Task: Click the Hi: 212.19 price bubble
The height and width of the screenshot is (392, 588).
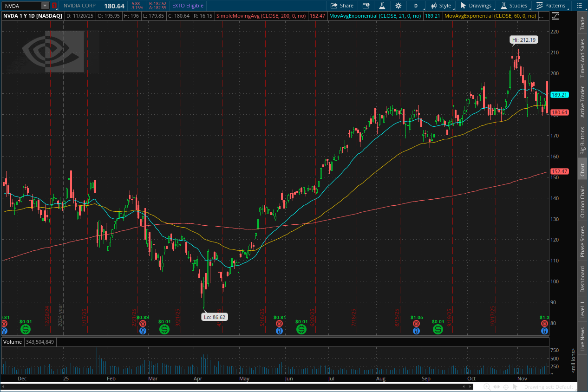Action: pos(524,40)
